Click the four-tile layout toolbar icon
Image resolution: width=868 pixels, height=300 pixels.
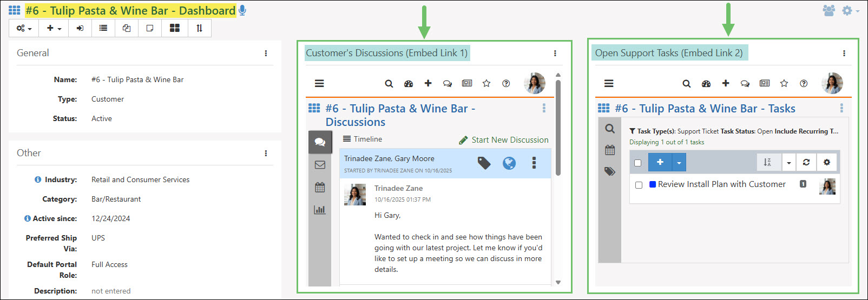175,28
